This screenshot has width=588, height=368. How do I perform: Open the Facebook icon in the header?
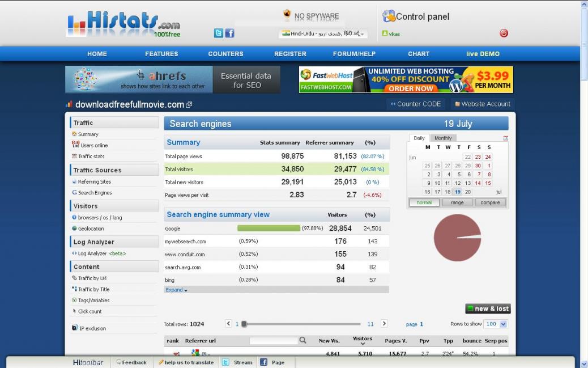pyautogui.click(x=229, y=33)
